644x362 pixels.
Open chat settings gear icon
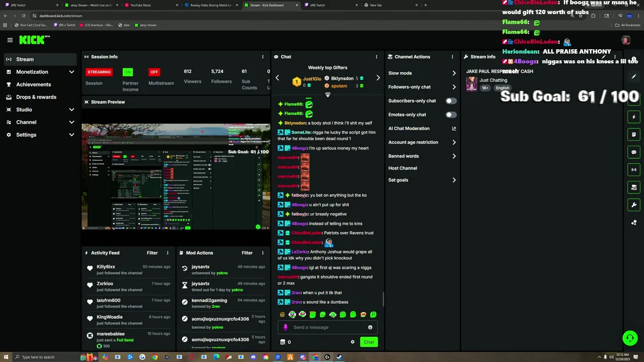point(352,342)
